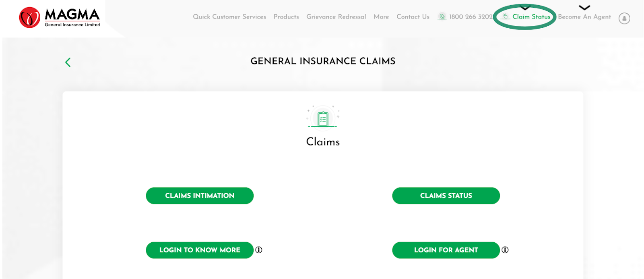The height and width of the screenshot is (279, 644).
Task: Click the Login To Know More button
Action: [x=200, y=250]
